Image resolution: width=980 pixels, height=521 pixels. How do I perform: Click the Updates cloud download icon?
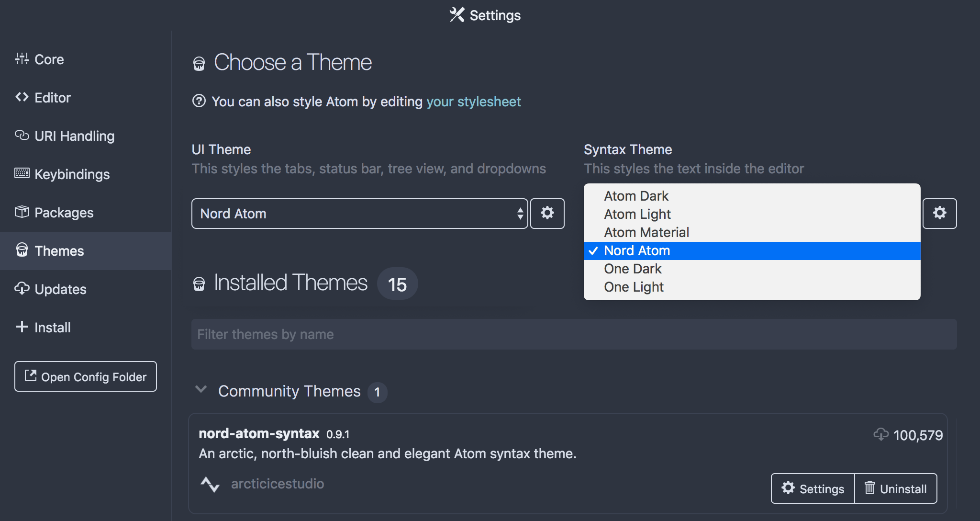(22, 288)
